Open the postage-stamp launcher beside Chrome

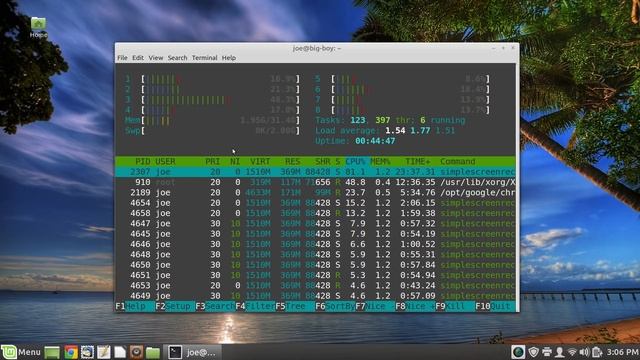pyautogui.click(x=87, y=352)
